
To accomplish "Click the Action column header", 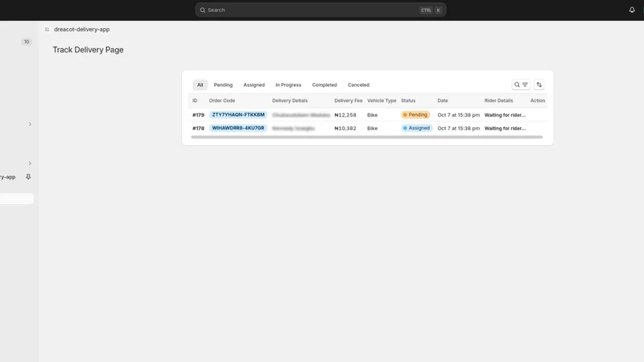I will coord(538,101).
